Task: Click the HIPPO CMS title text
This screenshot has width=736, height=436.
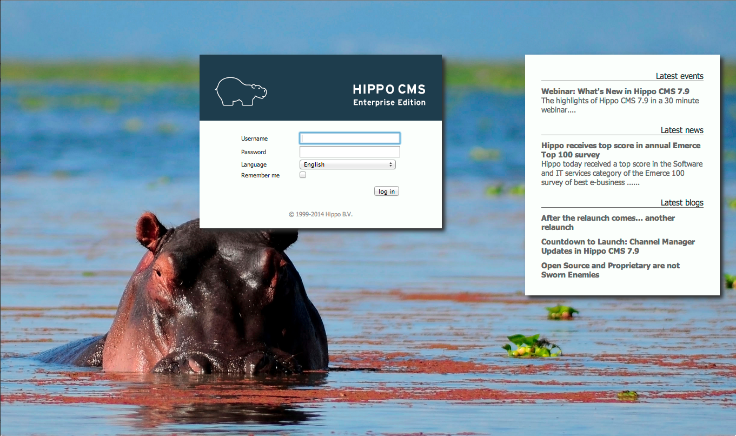Action: click(x=389, y=89)
